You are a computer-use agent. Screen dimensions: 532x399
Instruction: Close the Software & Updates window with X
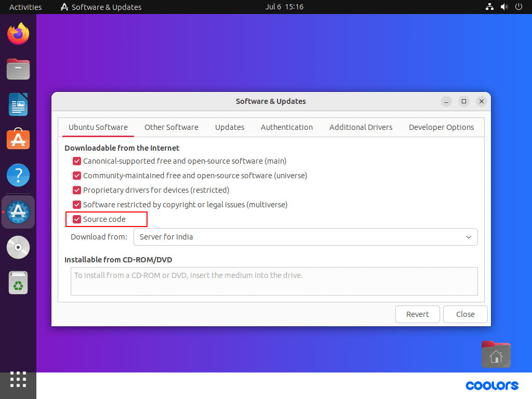click(x=482, y=101)
